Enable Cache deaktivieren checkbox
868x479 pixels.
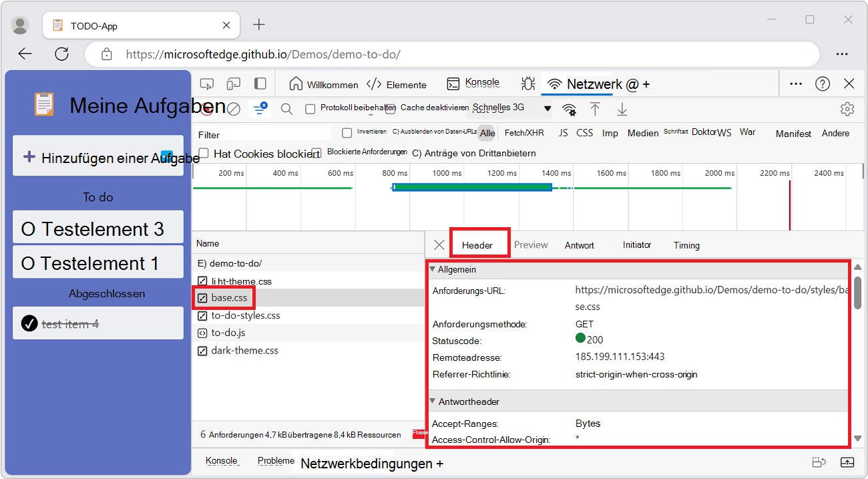(390, 109)
